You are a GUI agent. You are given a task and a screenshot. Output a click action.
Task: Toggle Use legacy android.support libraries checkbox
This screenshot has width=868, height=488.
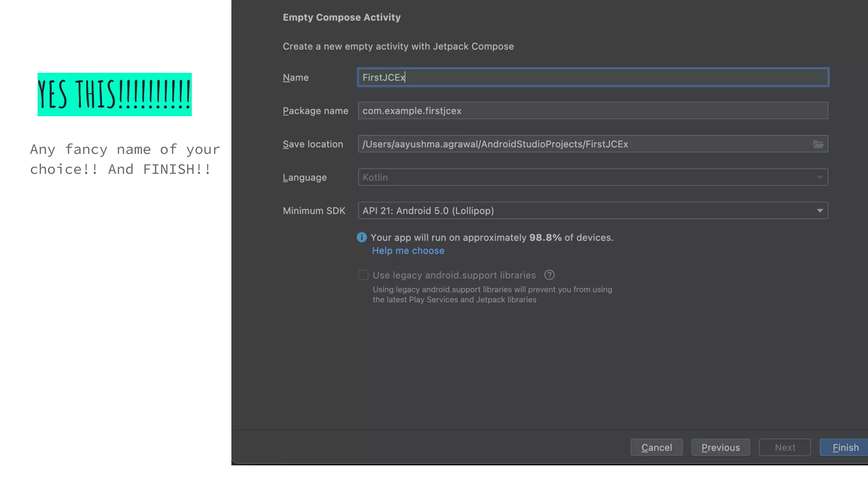363,275
